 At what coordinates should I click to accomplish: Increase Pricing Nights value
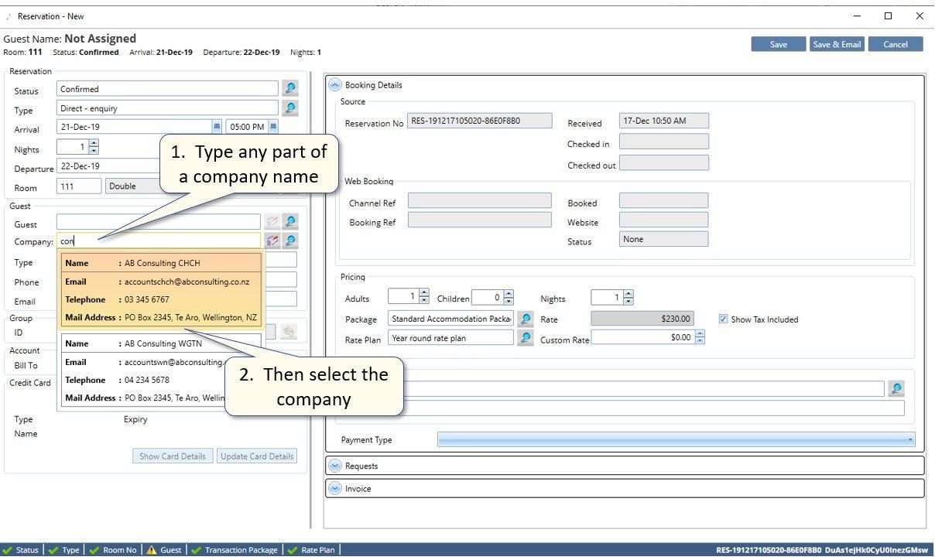[x=628, y=293]
